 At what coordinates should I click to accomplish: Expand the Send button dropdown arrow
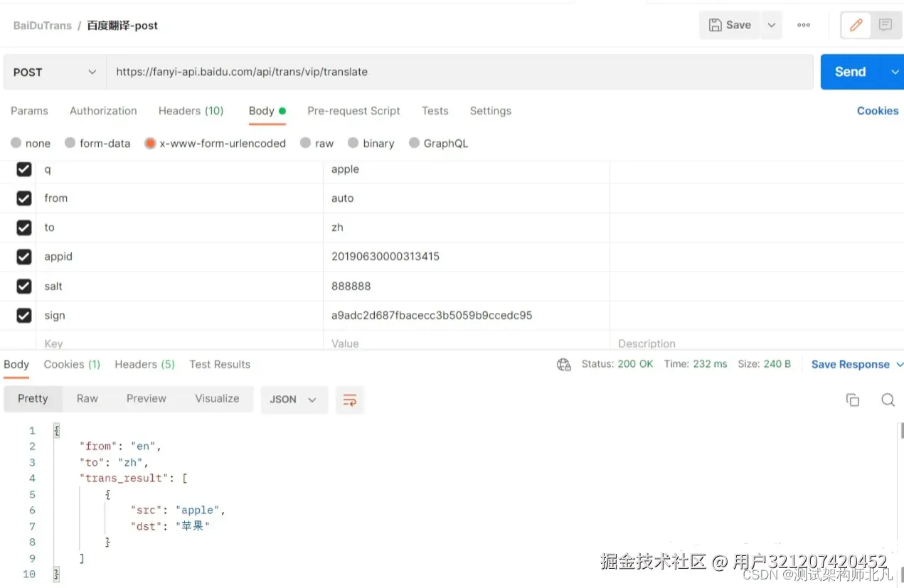[x=894, y=72]
